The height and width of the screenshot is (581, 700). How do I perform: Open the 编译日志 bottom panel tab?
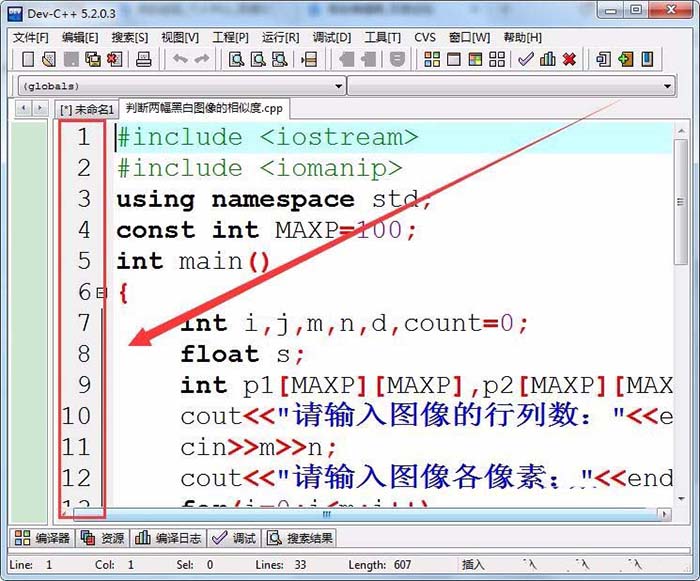(168, 538)
